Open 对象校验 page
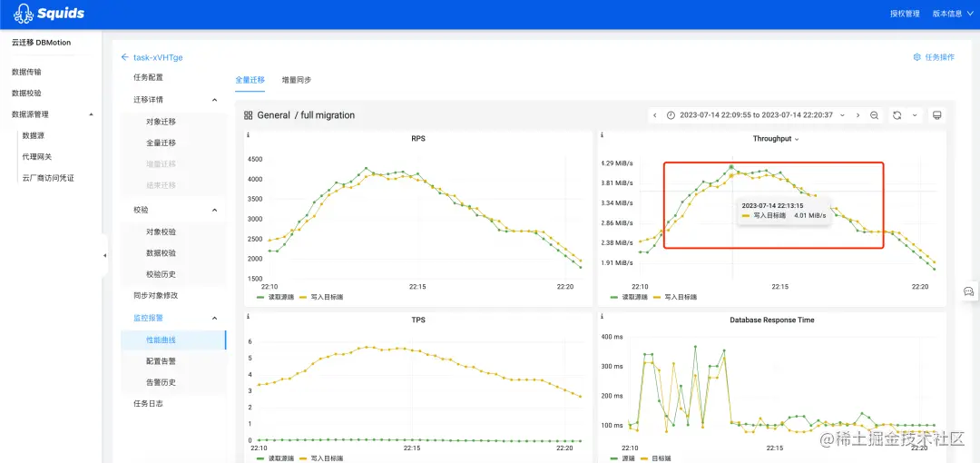The width and height of the screenshot is (980, 463). (162, 231)
